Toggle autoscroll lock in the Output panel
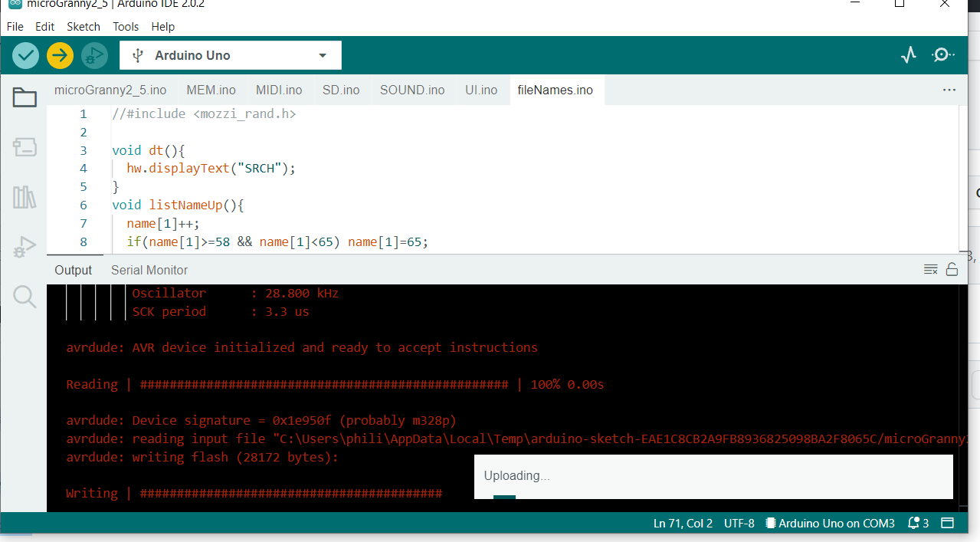Screen dimensions: 980x542 click(952, 270)
